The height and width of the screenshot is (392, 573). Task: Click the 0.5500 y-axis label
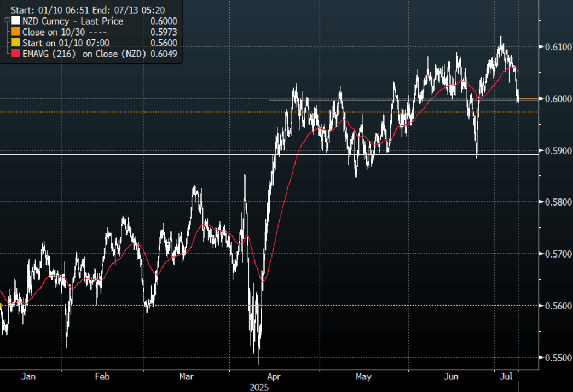pos(558,358)
